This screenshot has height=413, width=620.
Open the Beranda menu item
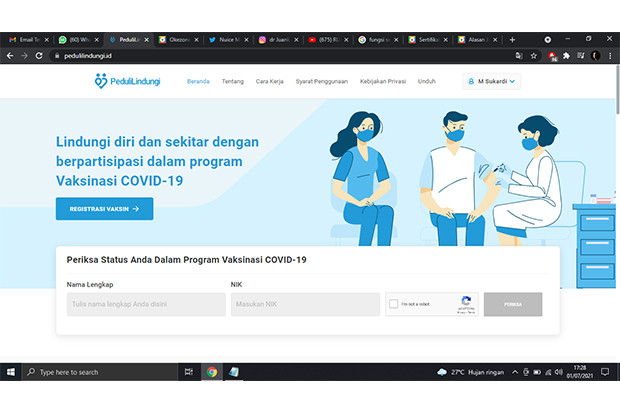tap(198, 81)
